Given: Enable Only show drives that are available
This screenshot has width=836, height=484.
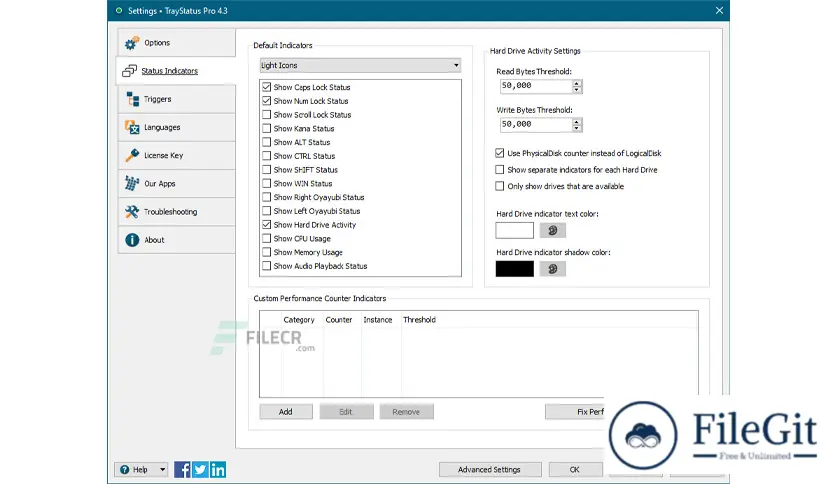Looking at the screenshot, I should tap(500, 186).
